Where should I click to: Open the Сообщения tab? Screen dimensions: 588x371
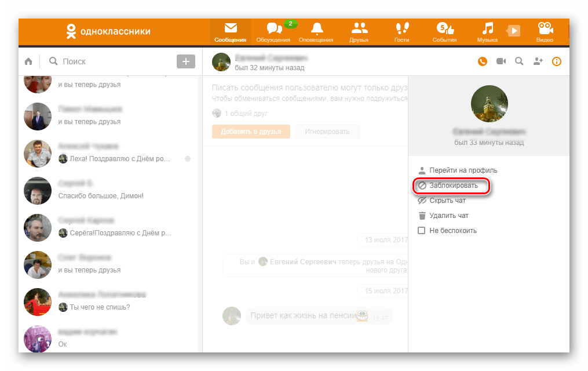230,32
